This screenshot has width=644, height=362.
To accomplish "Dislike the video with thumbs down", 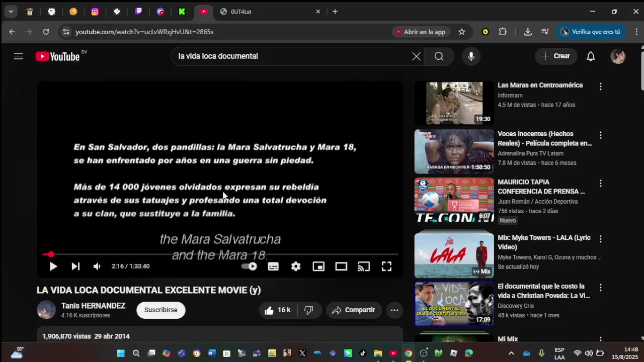I will pyautogui.click(x=309, y=310).
